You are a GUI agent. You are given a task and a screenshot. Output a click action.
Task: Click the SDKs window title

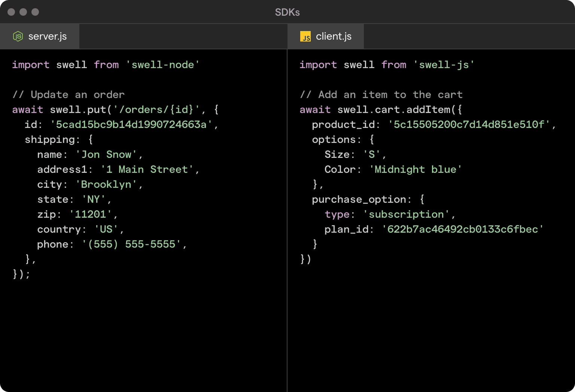(287, 12)
